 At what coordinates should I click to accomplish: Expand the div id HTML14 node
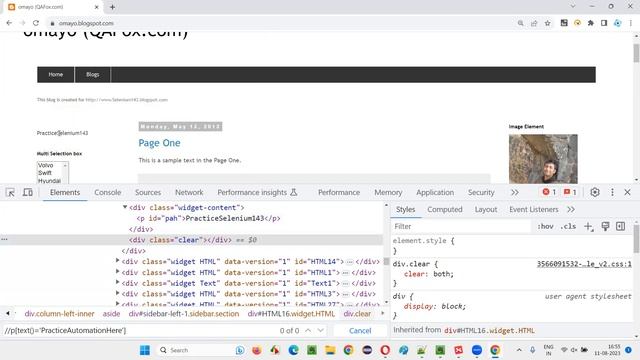118,260
